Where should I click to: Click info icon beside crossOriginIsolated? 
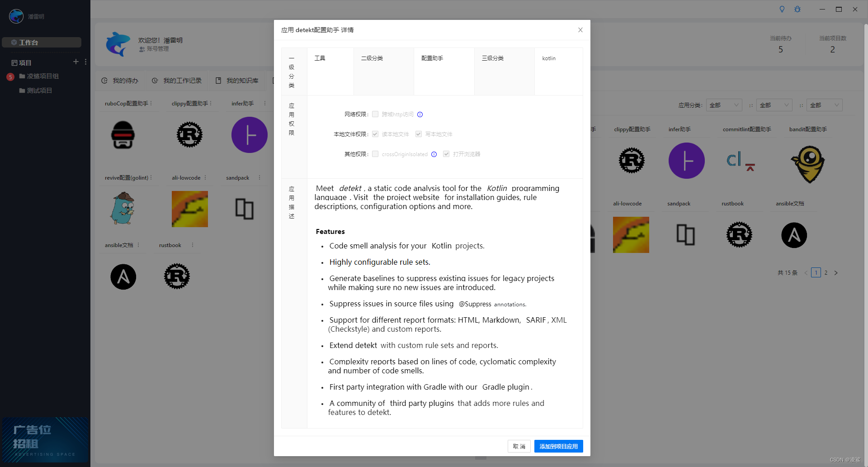tap(434, 154)
